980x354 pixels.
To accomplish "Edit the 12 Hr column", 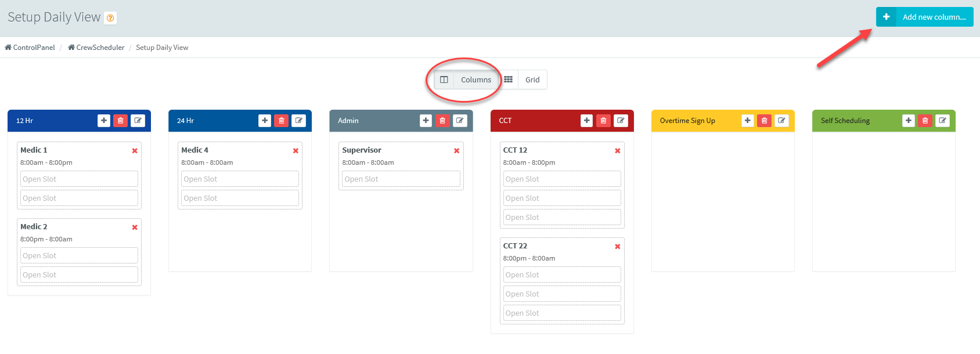I will [138, 120].
